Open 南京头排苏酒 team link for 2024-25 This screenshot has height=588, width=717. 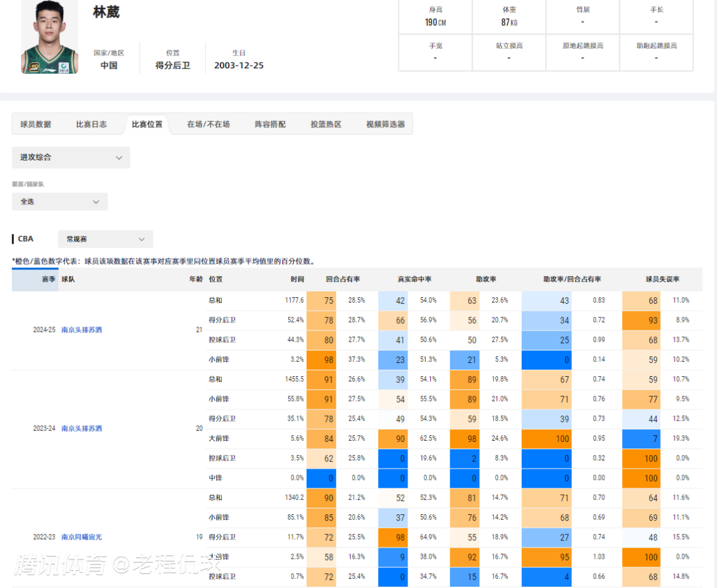click(x=82, y=330)
